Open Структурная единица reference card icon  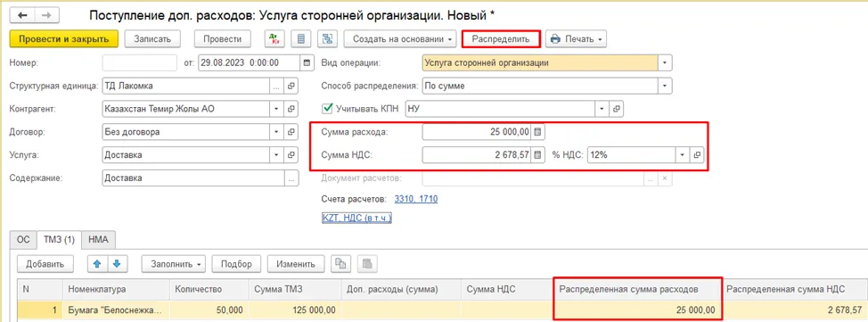291,86
